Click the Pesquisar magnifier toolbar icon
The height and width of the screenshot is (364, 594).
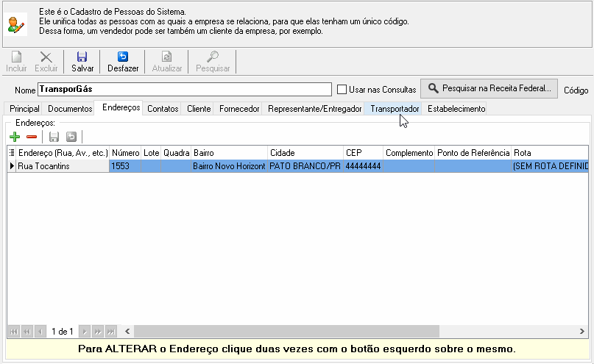[x=213, y=57]
